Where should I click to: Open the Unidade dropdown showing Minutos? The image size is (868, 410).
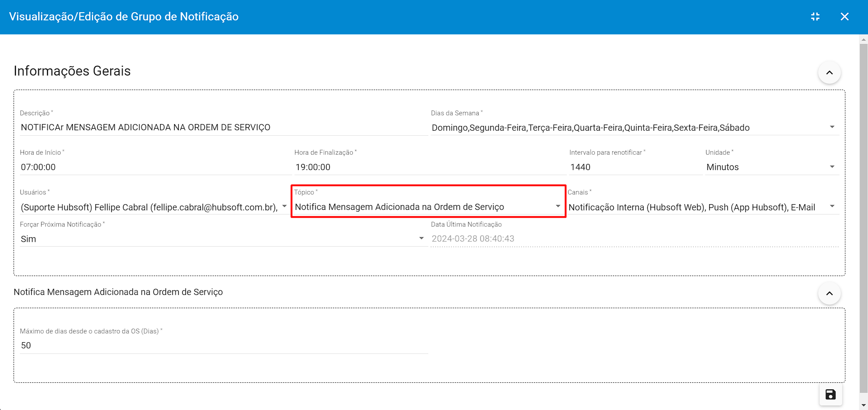coord(772,167)
